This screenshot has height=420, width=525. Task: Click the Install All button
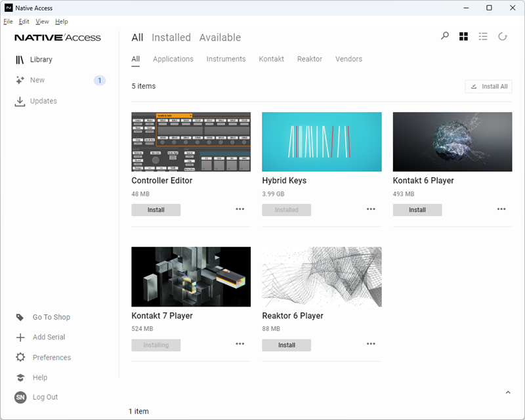click(488, 87)
